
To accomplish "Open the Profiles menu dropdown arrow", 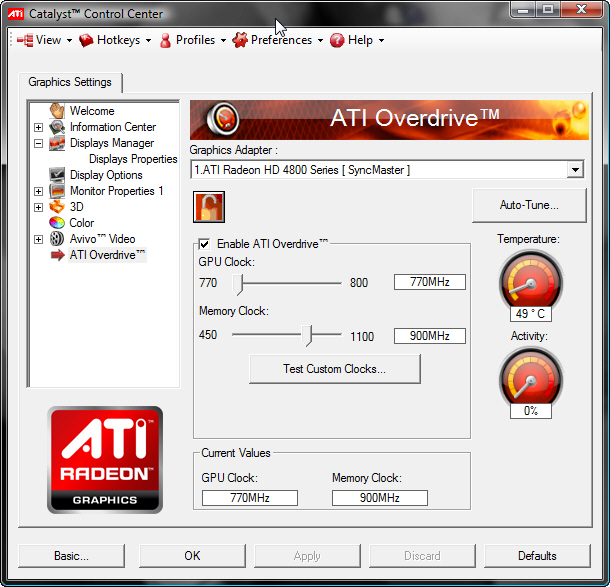I will tap(223, 40).
